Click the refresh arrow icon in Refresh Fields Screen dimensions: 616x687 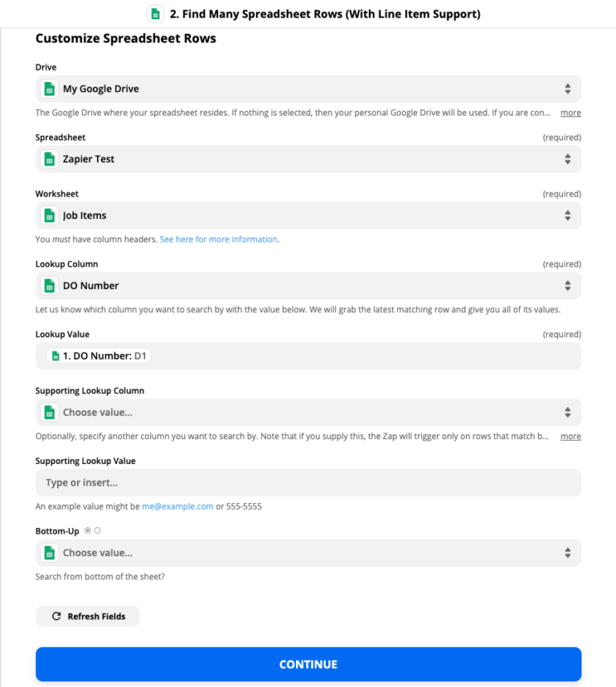click(56, 616)
